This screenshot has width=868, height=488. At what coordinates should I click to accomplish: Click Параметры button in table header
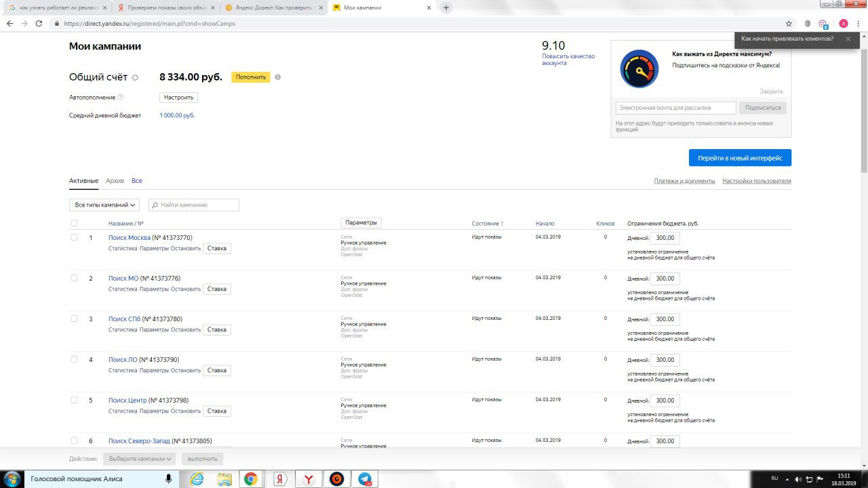coord(361,223)
